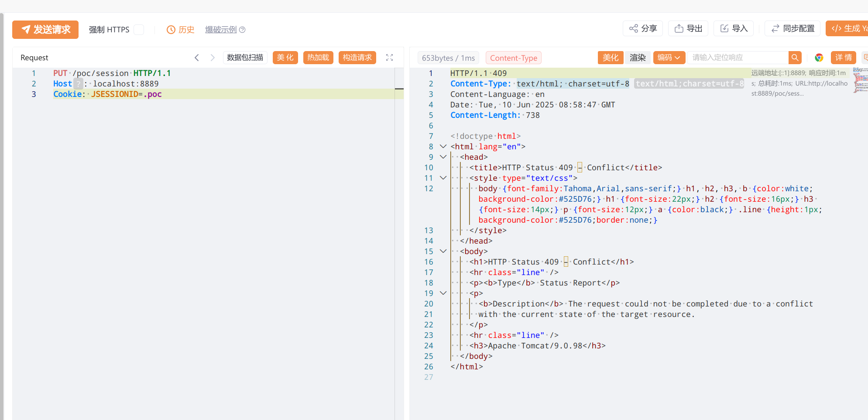Screen dimensions: 868x420
Task: Open the 爆破示例 brute-force example link
Action: 221,30
